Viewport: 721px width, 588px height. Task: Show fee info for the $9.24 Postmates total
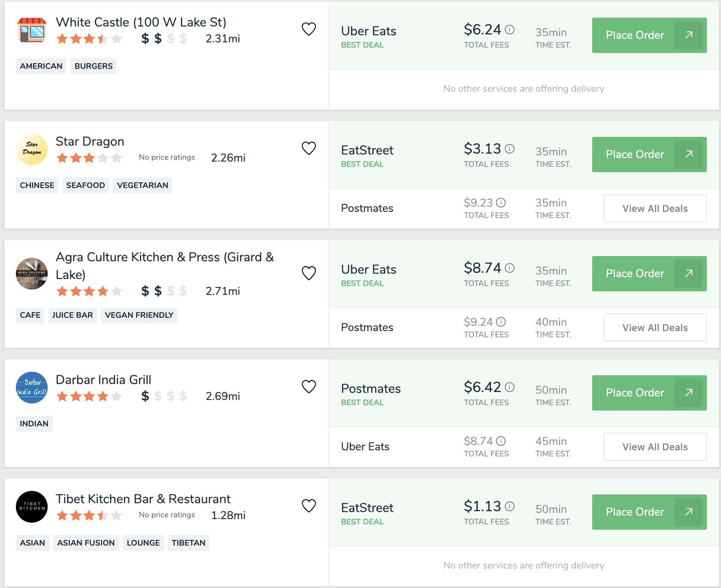[x=501, y=322]
